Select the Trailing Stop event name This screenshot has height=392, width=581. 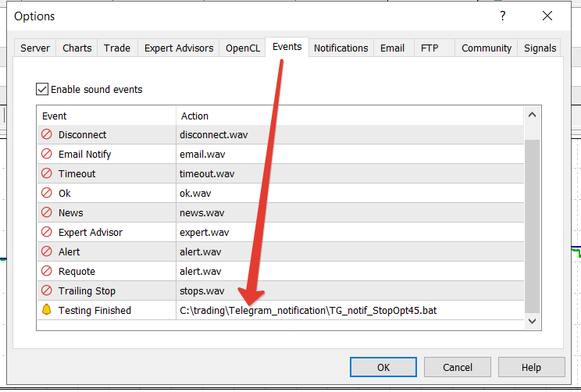point(87,290)
